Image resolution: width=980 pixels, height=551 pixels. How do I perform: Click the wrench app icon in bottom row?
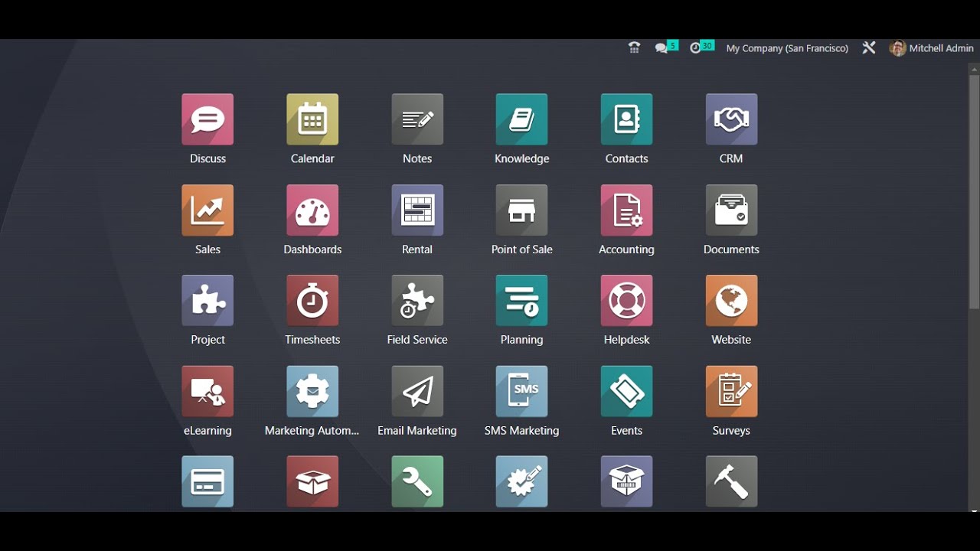tap(417, 482)
